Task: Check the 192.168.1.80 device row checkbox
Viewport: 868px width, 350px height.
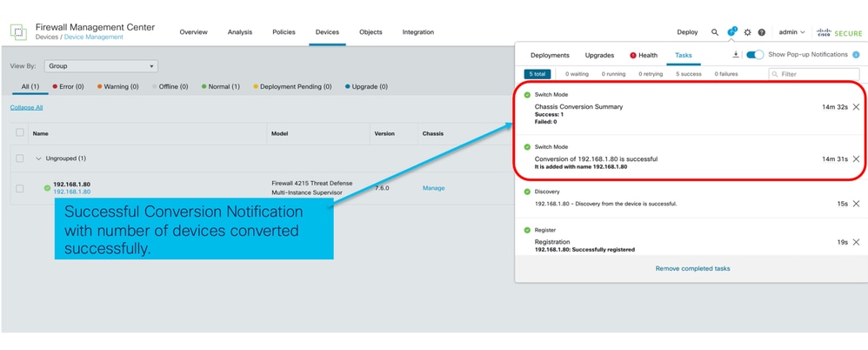Action: pos(20,188)
